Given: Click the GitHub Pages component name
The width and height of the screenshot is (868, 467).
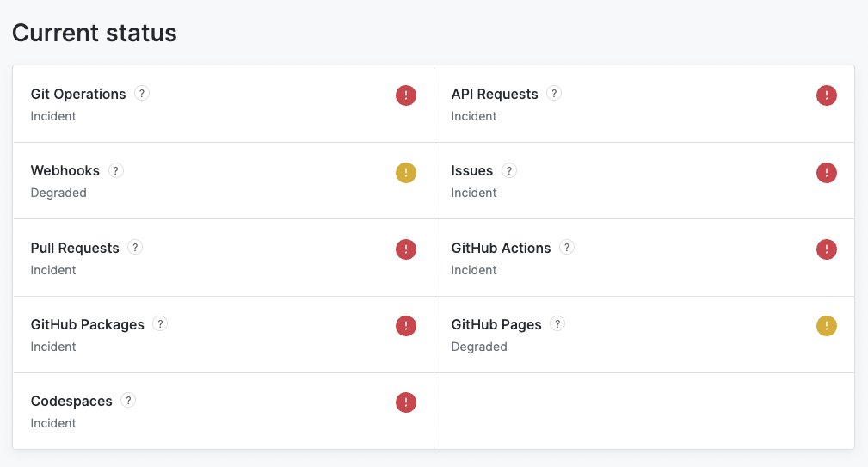Looking at the screenshot, I should (x=496, y=325).
